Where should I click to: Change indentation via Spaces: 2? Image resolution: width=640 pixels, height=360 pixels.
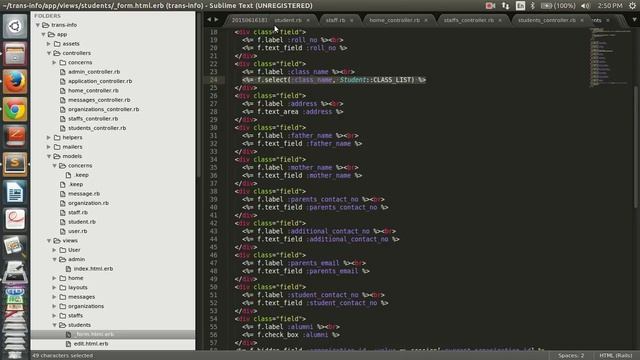point(571,356)
